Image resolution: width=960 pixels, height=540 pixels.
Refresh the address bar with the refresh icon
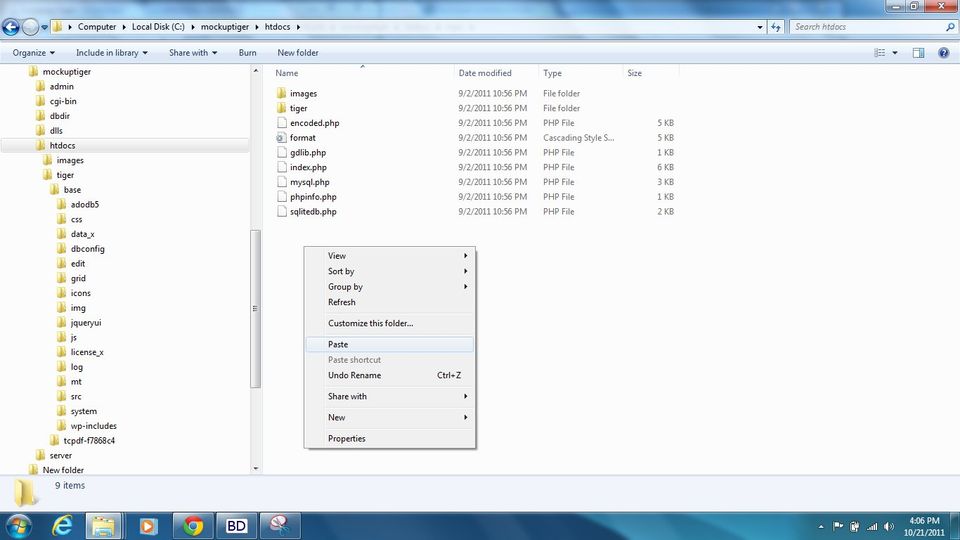[776, 27]
